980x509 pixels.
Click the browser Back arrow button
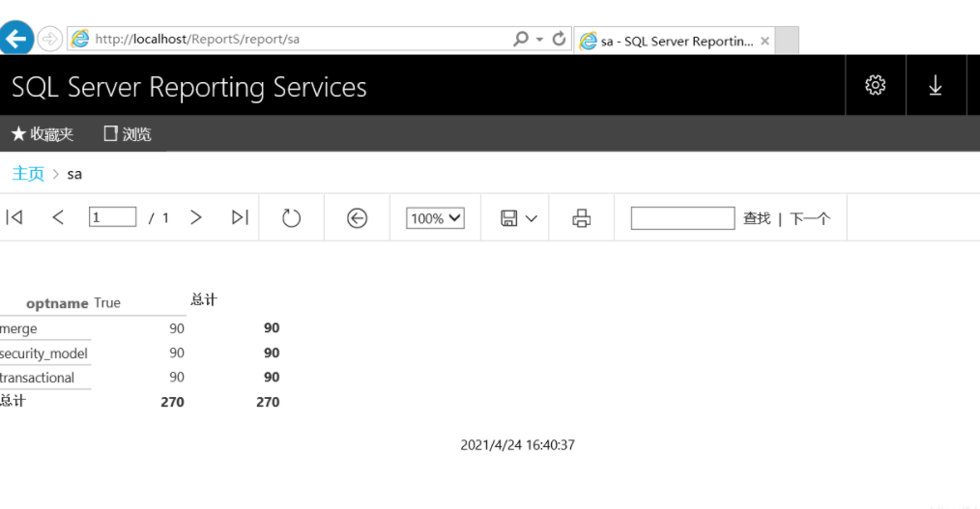pos(16,39)
